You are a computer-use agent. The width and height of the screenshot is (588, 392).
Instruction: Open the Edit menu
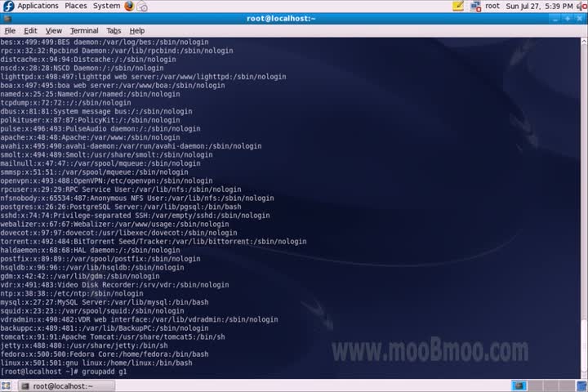(30, 31)
